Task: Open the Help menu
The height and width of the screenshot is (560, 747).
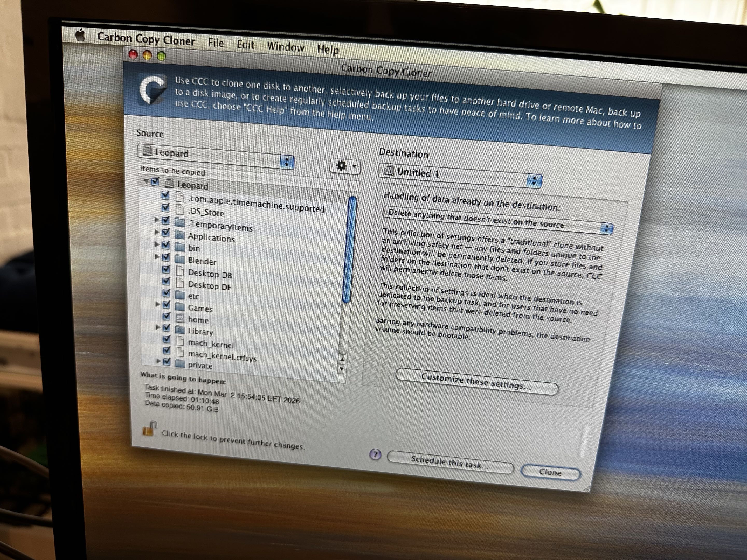Action: pos(328,50)
